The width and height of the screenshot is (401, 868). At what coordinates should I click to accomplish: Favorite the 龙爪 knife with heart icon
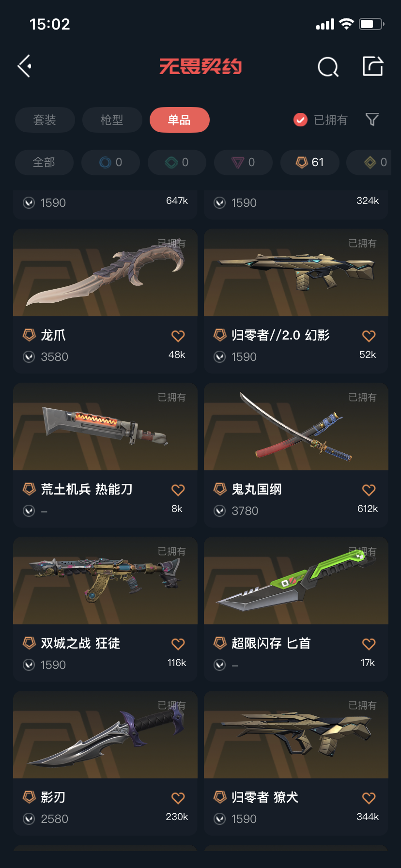pos(178,336)
